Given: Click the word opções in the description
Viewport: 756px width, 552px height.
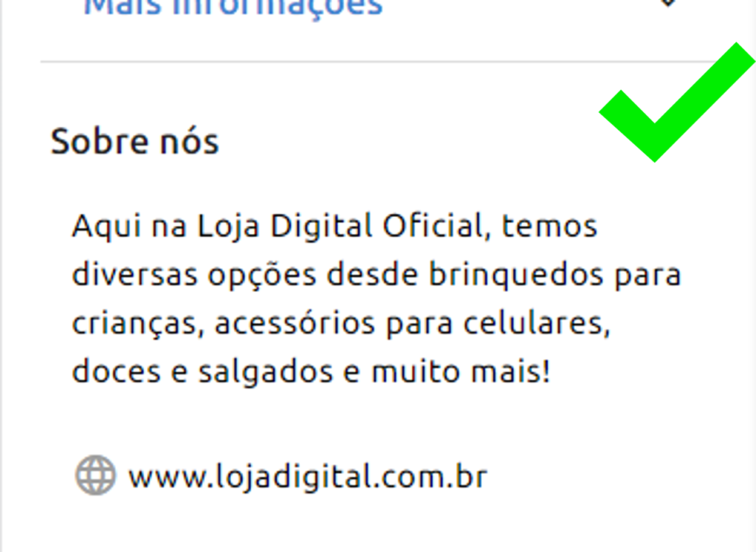Looking at the screenshot, I should pyautogui.click(x=262, y=276).
